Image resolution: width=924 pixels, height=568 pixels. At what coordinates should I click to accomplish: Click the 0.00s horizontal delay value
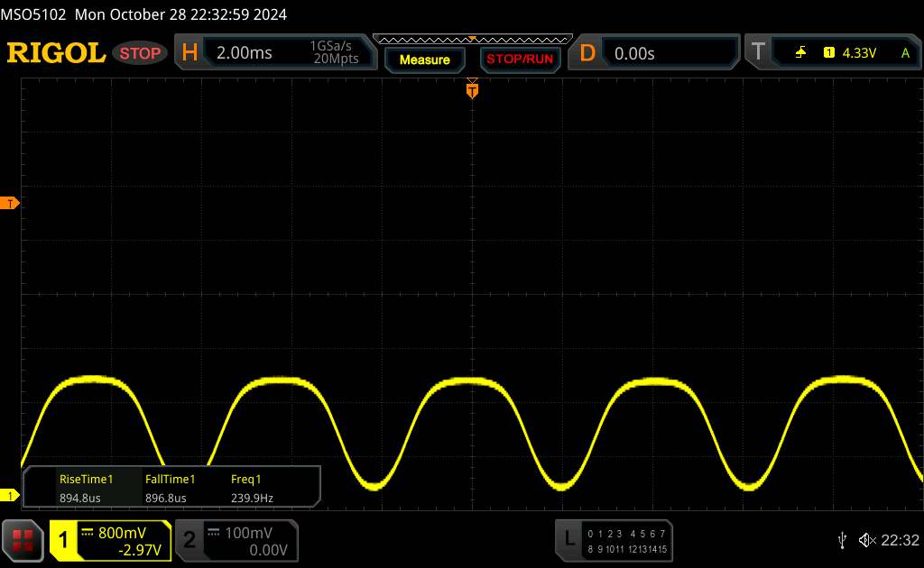tap(634, 53)
